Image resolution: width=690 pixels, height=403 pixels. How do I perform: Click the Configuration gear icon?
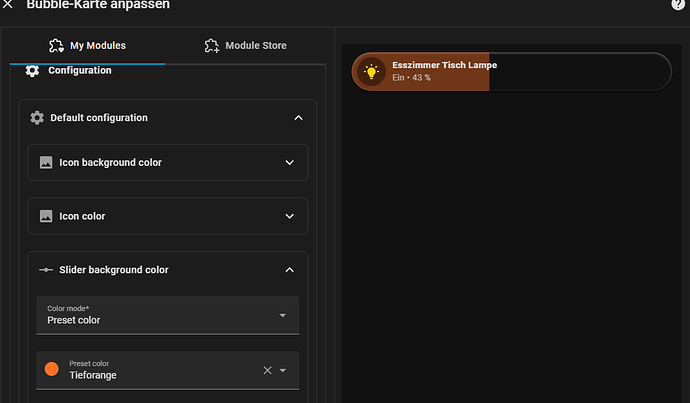pyautogui.click(x=32, y=71)
